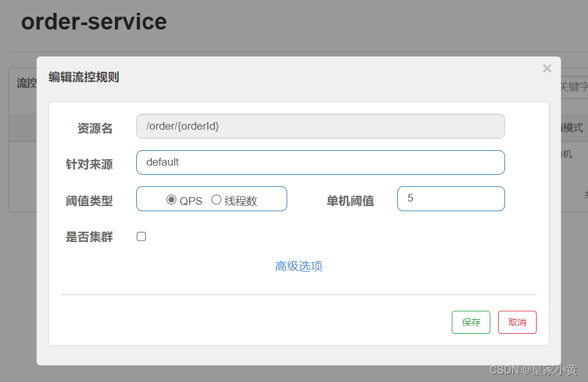Focus the 针对来源 field containing default
The image size is (588, 382).
click(321, 162)
